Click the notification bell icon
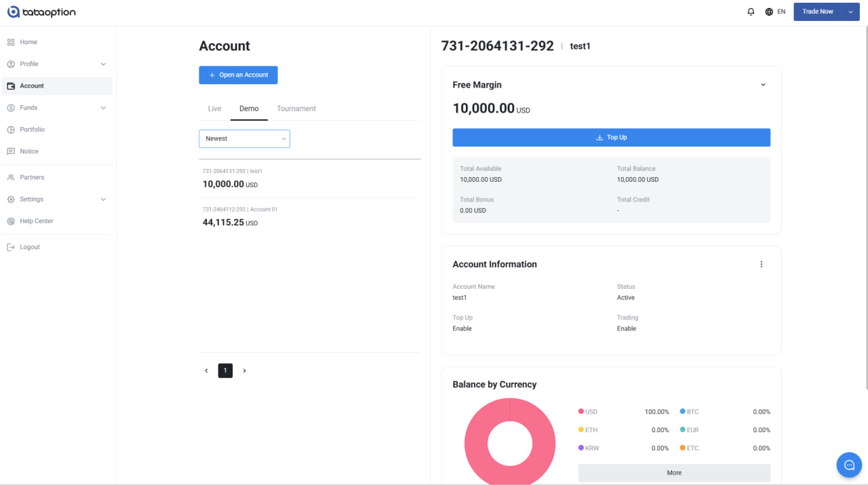 click(751, 12)
